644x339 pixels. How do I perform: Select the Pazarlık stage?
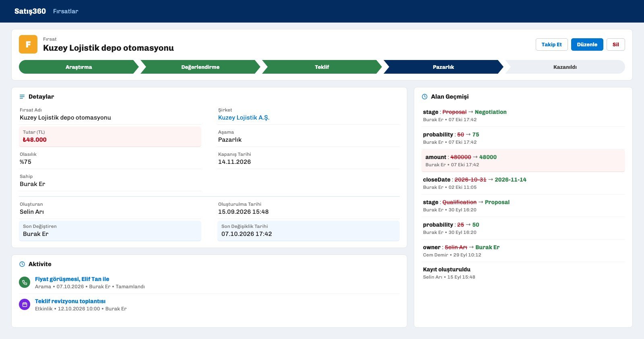444,67
